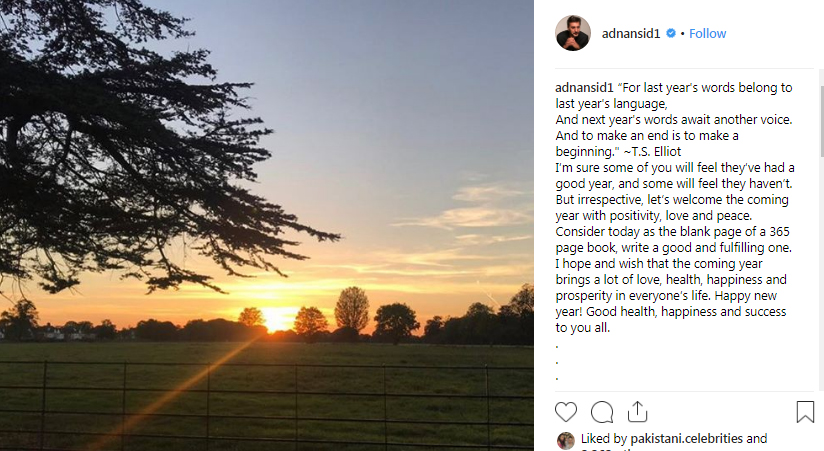
Task: Like the post with the heart icon
Action: coord(566,412)
